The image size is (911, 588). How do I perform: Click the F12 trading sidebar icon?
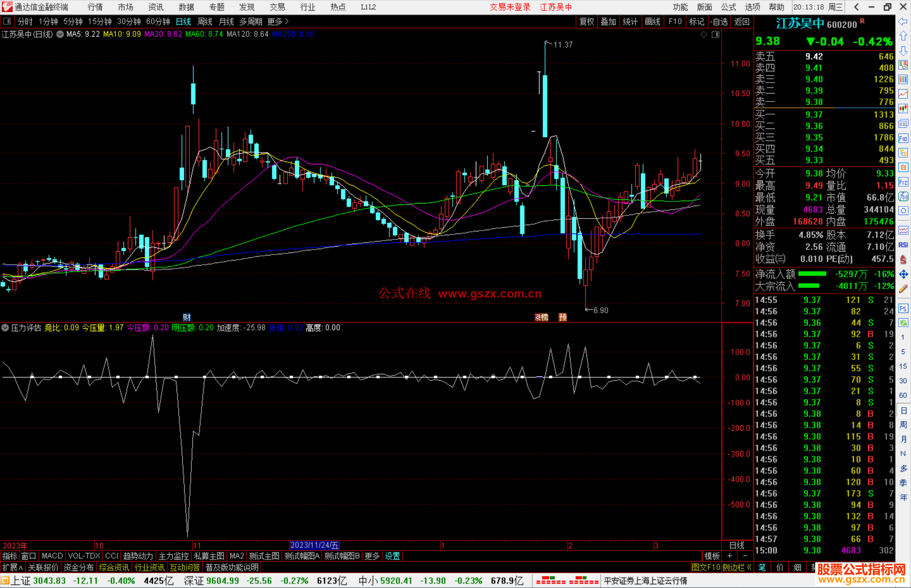click(x=903, y=182)
